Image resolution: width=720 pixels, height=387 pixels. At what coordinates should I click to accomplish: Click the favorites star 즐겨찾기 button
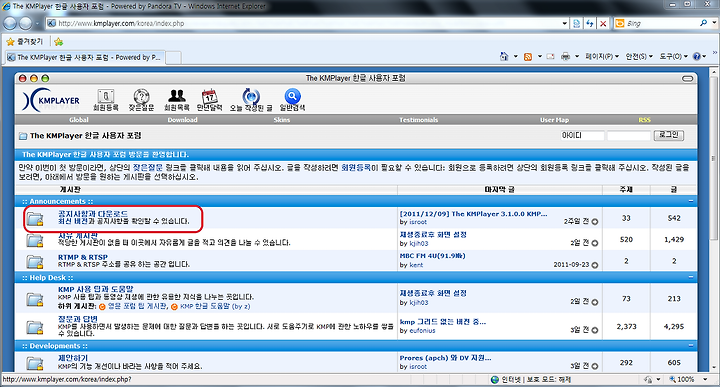pyautogui.click(x=24, y=42)
